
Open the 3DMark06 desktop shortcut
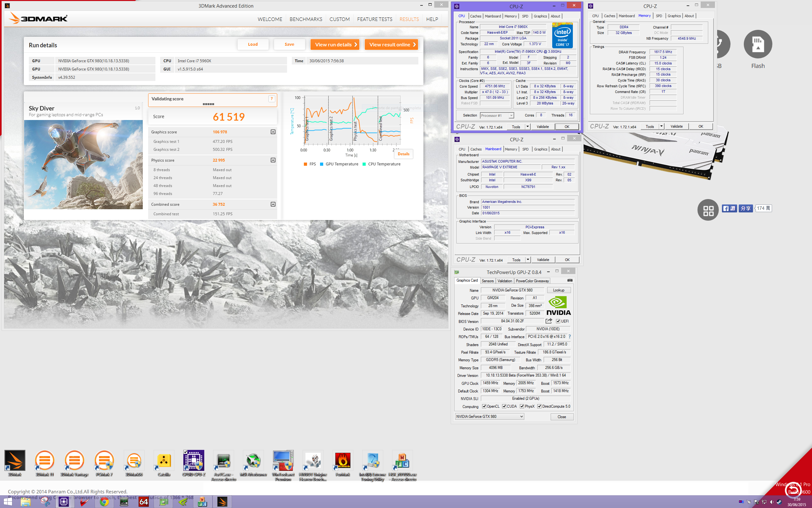(x=134, y=463)
